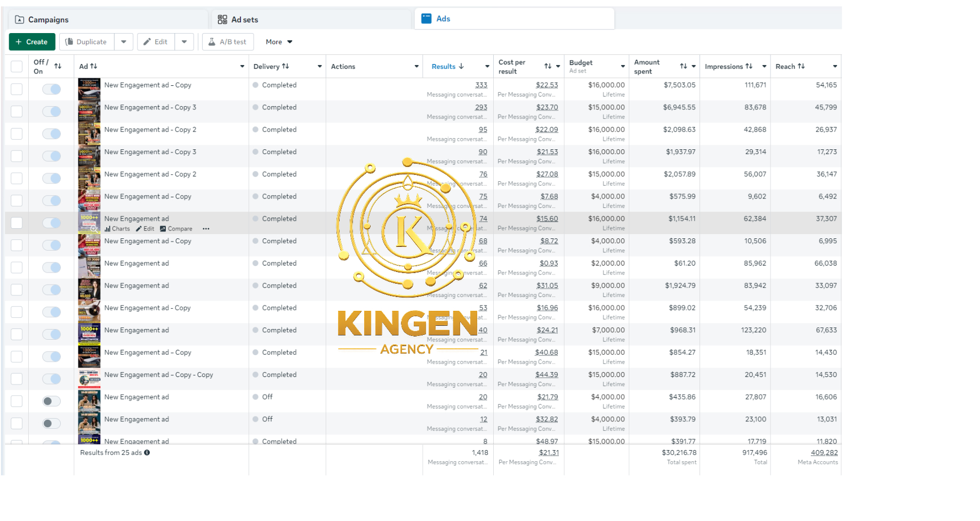
Task: Click the $9,000.00 budget cell
Action: click(608, 286)
